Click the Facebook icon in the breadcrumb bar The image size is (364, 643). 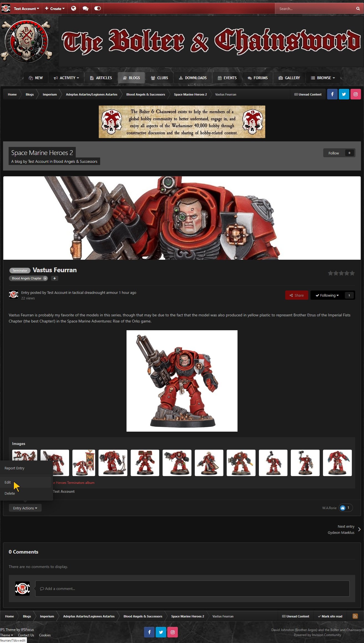[x=332, y=94]
